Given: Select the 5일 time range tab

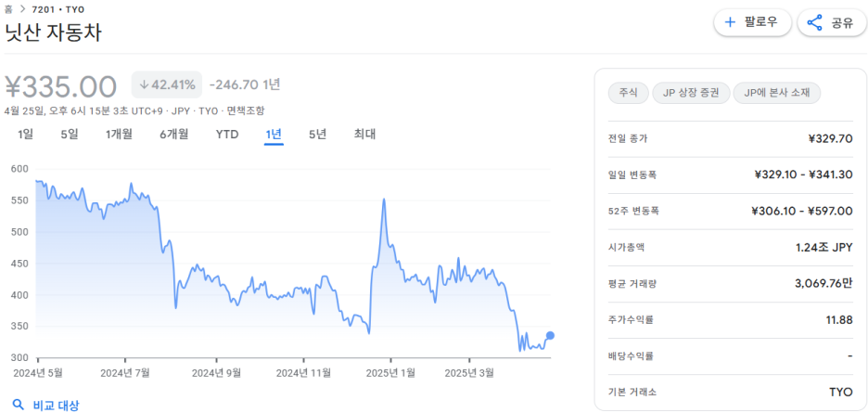Looking at the screenshot, I should pos(70,135).
